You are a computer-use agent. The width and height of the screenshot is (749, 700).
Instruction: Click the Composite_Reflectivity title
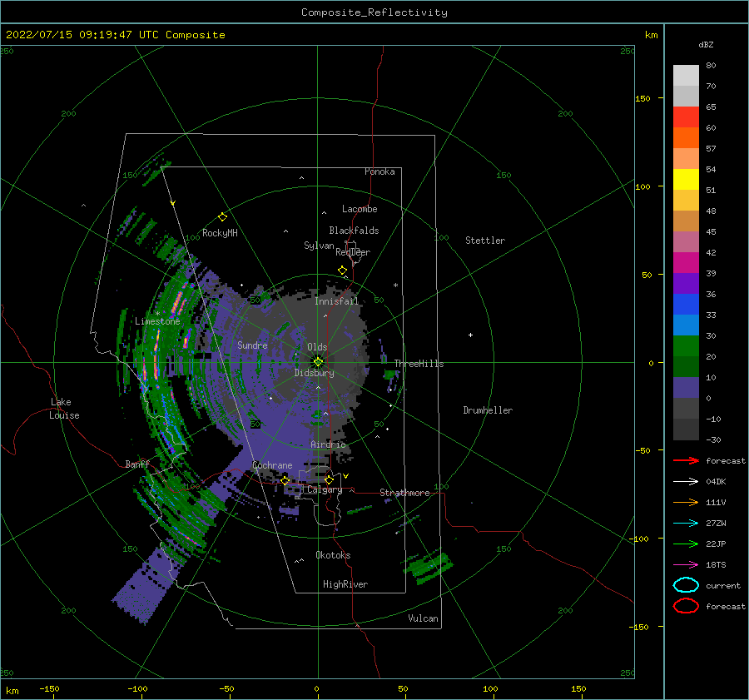click(374, 12)
